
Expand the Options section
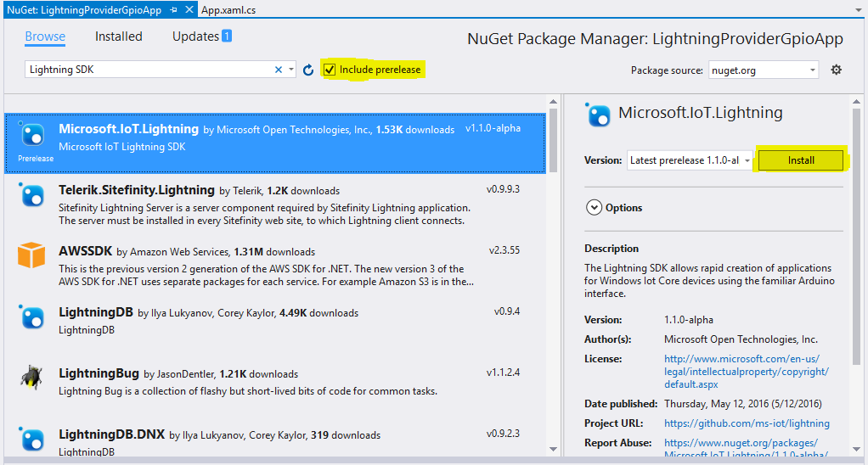(x=594, y=208)
